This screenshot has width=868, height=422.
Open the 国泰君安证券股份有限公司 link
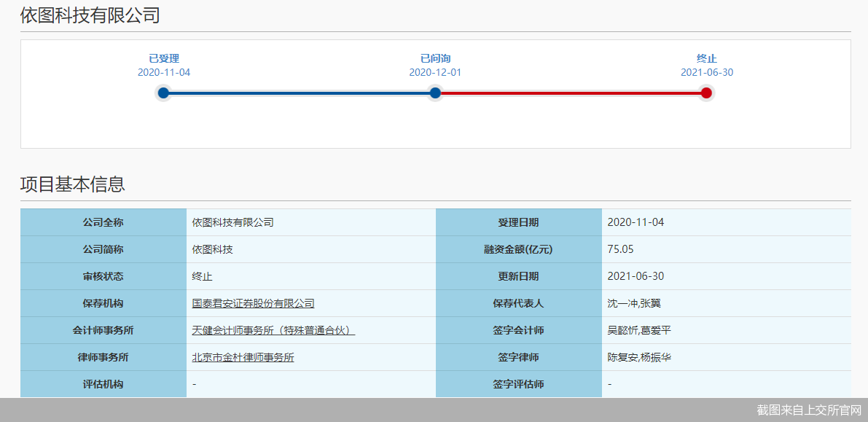254,303
